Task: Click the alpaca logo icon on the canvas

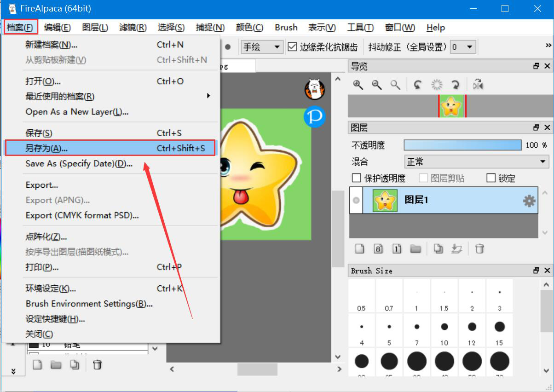Action: click(x=315, y=89)
